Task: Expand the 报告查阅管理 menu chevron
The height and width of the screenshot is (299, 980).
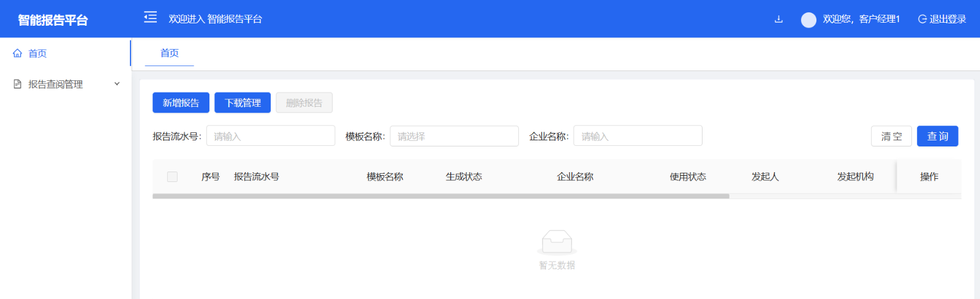Action: point(117,84)
